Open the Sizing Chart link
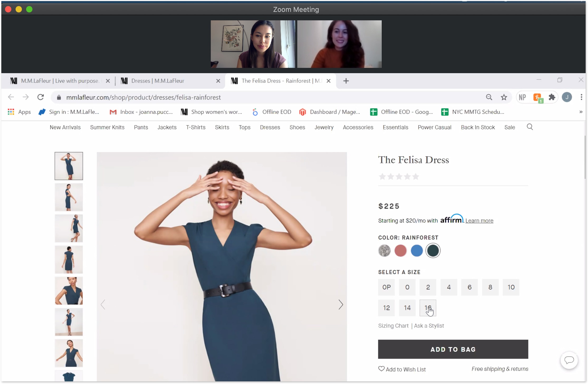The image size is (588, 384). pos(393,326)
